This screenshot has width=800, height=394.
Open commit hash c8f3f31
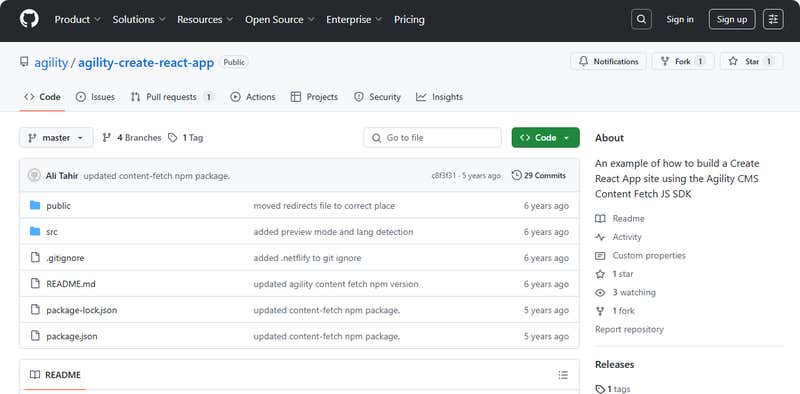[x=444, y=176]
